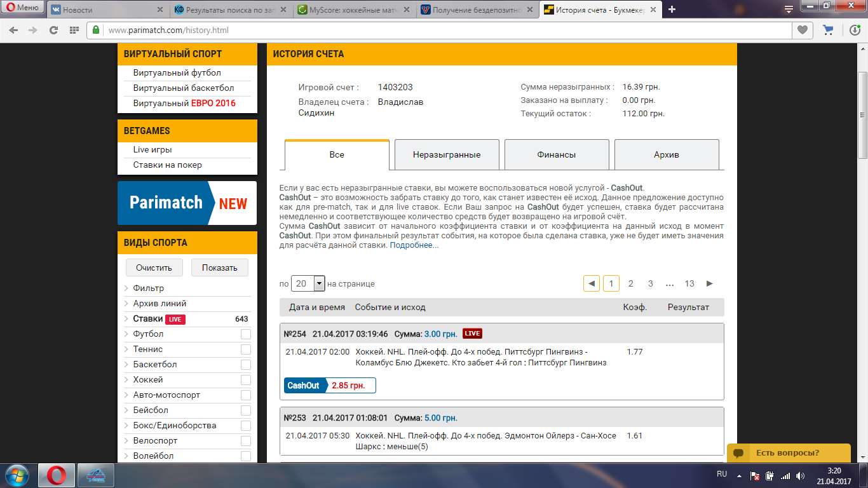Open the Opera Меню button
Image resolution: width=868 pixels, height=488 pixels.
click(22, 8)
